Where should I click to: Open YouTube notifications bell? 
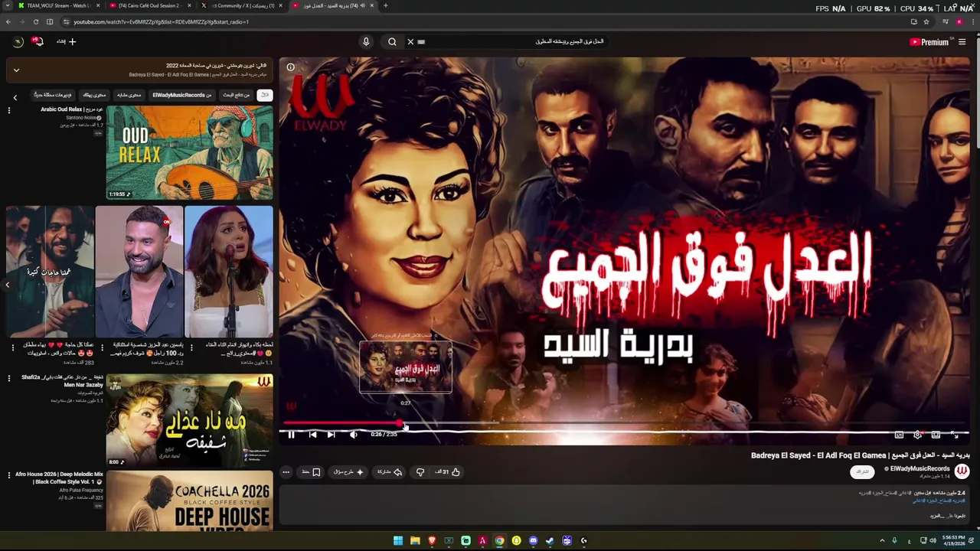point(38,42)
